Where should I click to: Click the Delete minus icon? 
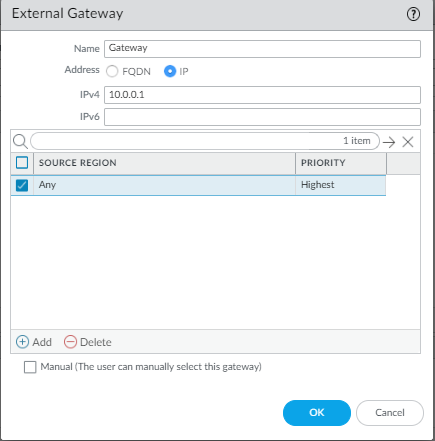[70, 342]
